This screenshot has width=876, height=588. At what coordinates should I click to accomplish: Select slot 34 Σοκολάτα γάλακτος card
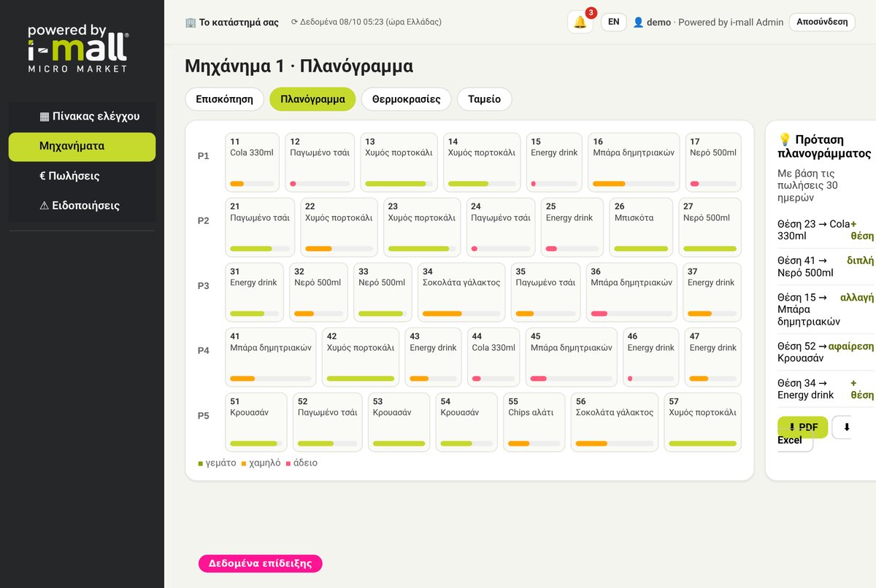point(461,293)
